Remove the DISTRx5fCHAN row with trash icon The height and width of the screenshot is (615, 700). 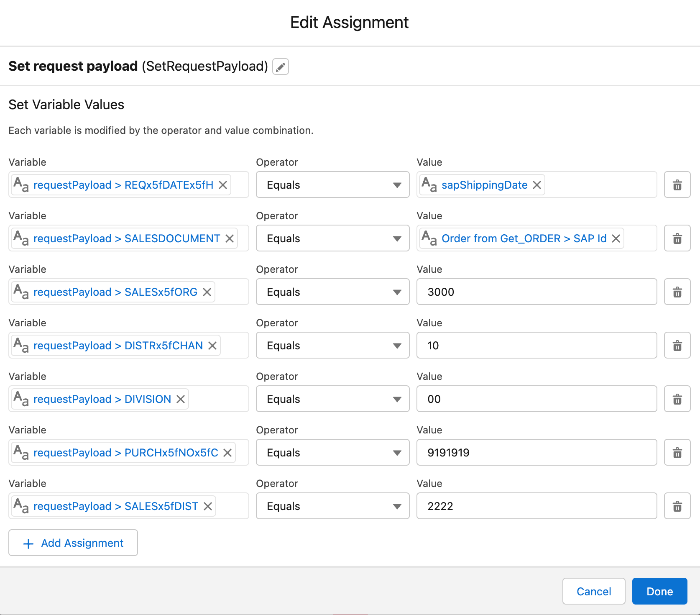(x=677, y=346)
